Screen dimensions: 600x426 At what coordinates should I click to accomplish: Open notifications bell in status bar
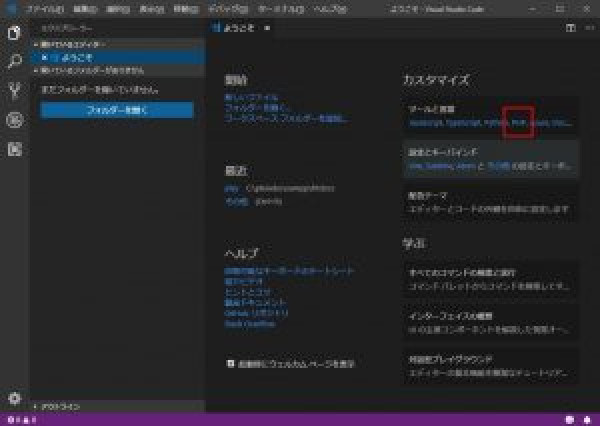click(587, 419)
